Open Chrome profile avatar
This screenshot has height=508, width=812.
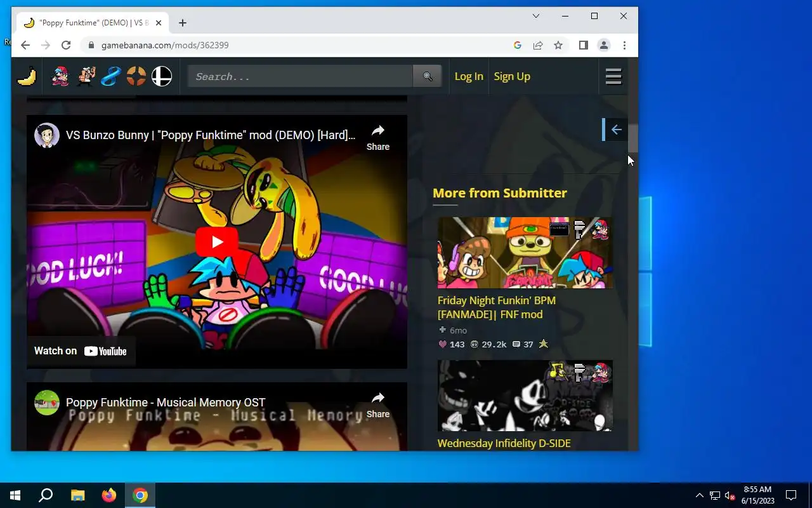coord(604,45)
